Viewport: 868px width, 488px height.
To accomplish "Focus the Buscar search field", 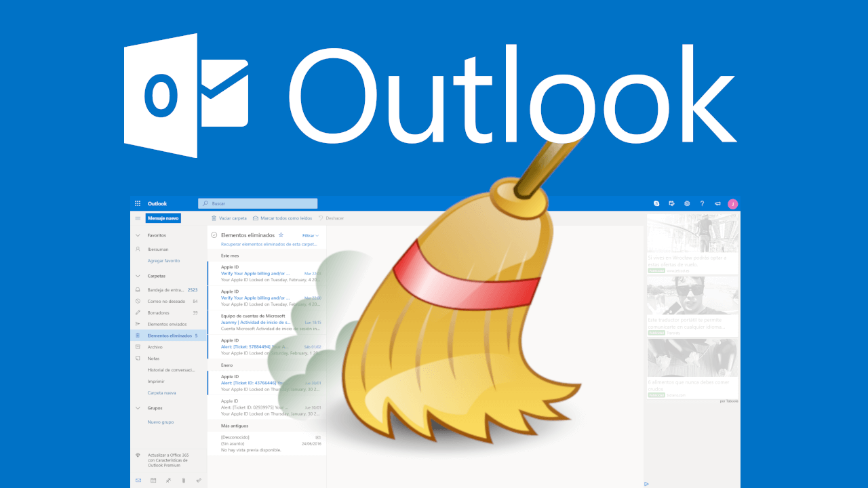I will (258, 203).
